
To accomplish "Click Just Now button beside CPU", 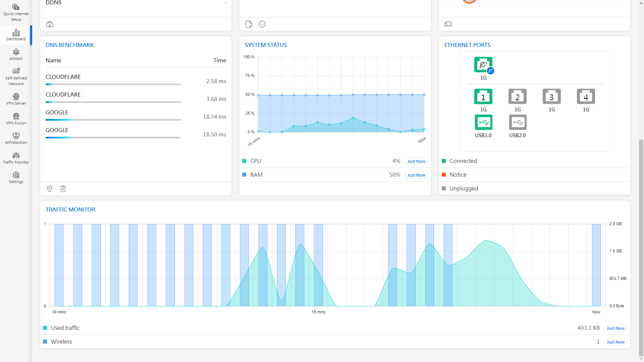I will 416,161.
